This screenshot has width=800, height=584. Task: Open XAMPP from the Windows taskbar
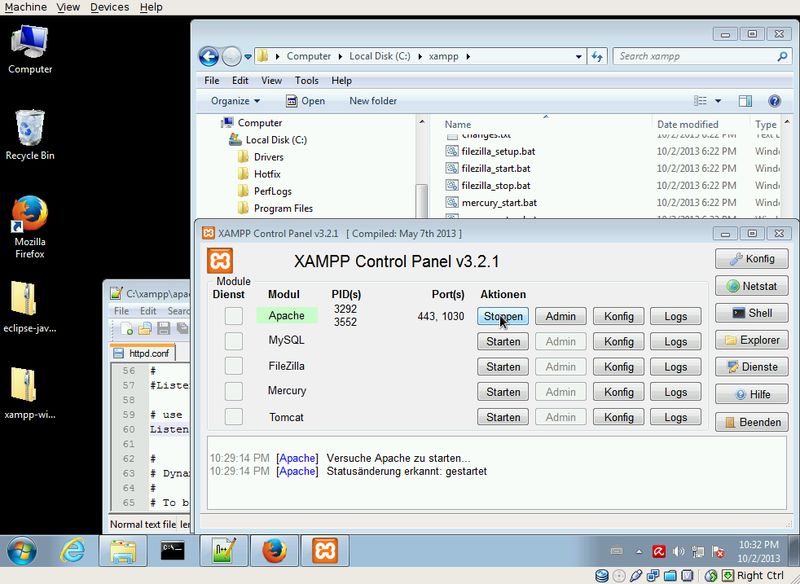tap(325, 551)
